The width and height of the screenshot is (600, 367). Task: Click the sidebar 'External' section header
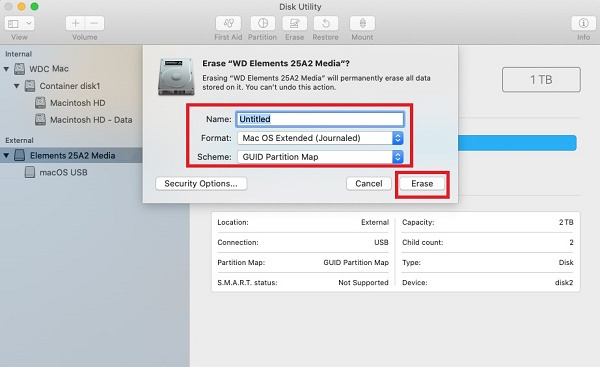coord(19,140)
